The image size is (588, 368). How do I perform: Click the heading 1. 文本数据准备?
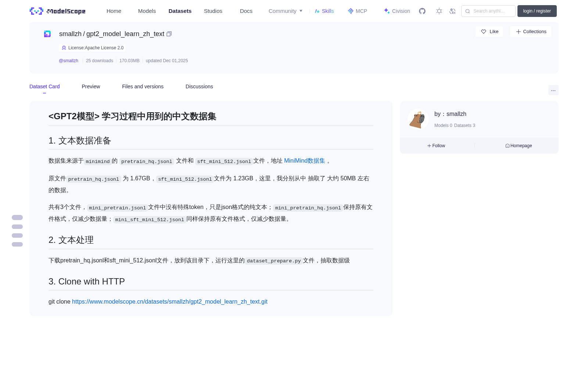pyautogui.click(x=80, y=141)
